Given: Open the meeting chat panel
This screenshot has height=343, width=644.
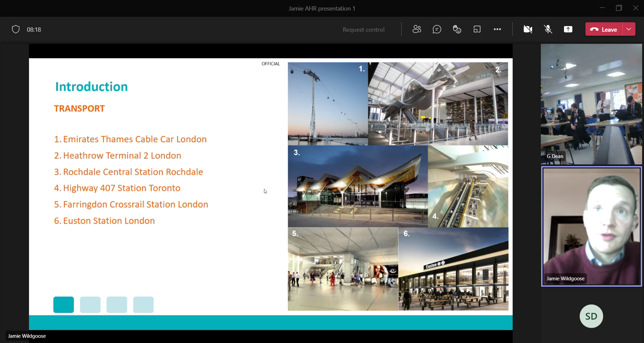Looking at the screenshot, I should 437,29.
